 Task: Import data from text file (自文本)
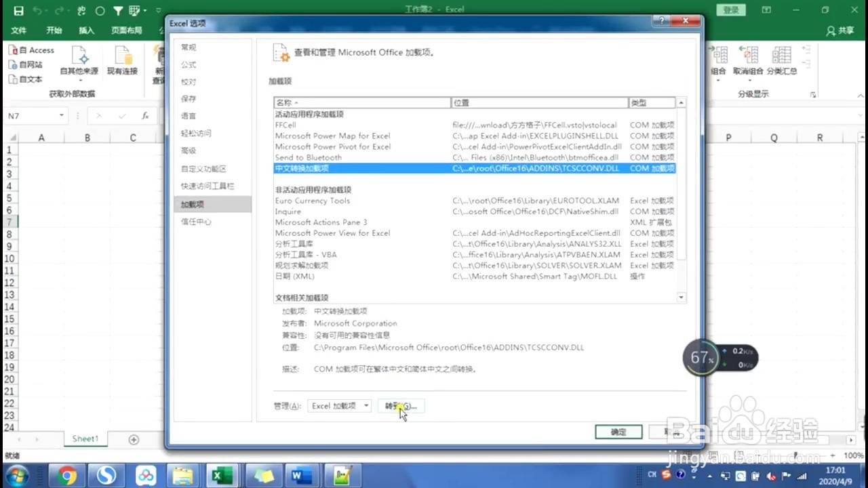tap(26, 79)
